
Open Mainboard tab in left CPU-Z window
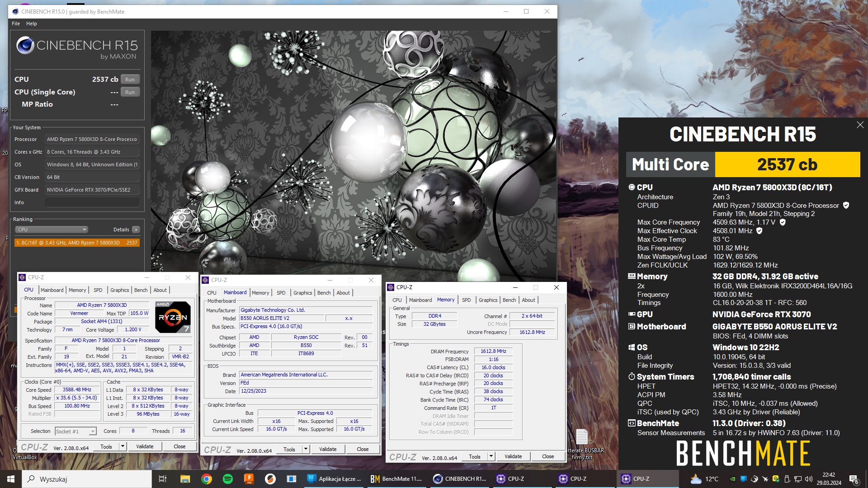tap(52, 290)
